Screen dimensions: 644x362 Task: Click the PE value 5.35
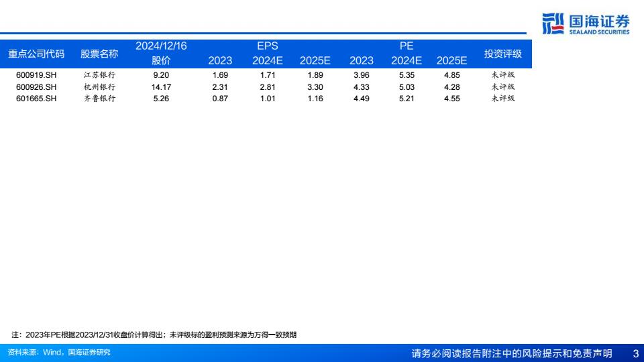pos(407,75)
